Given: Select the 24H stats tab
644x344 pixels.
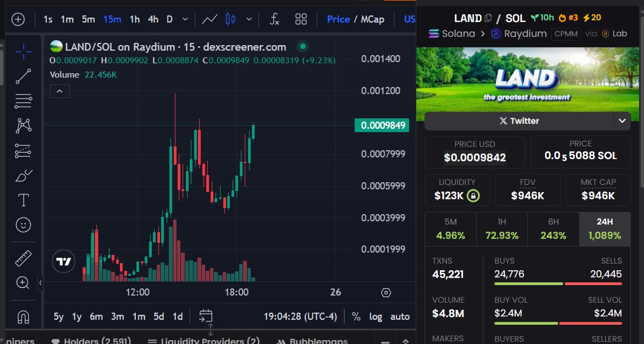Looking at the screenshot, I should 604,229.
